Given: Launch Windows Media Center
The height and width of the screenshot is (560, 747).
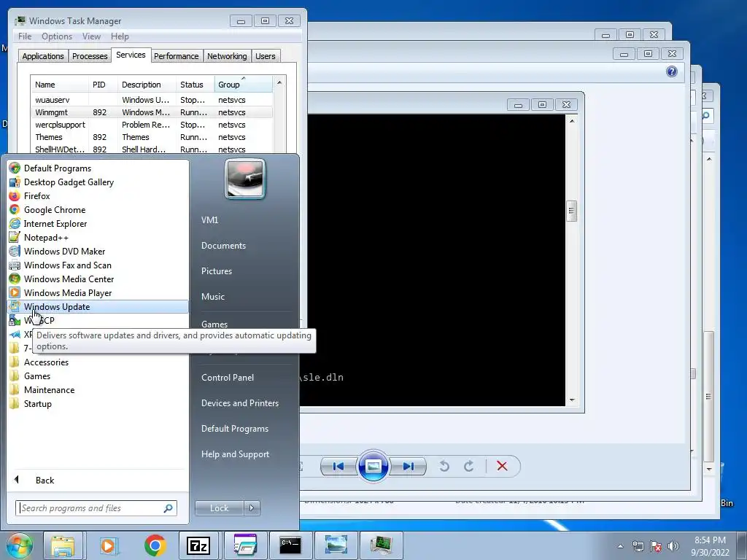Looking at the screenshot, I should [69, 279].
